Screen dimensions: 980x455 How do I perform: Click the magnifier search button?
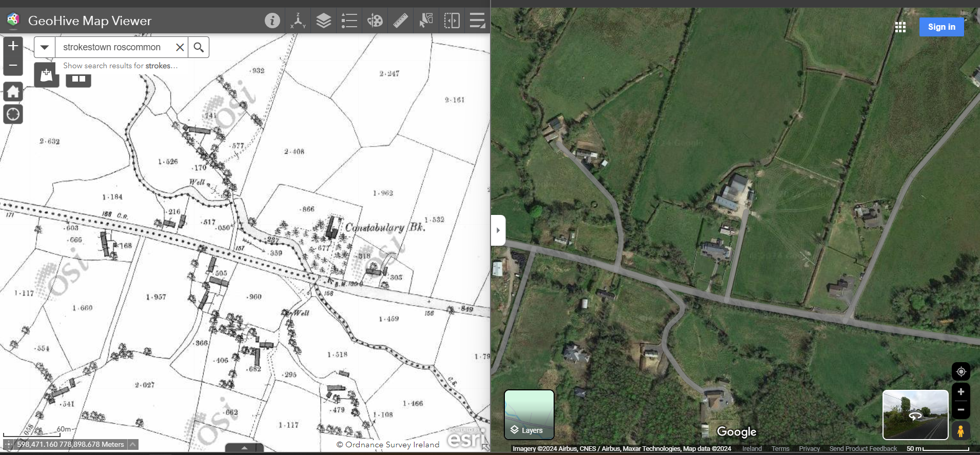[199, 47]
